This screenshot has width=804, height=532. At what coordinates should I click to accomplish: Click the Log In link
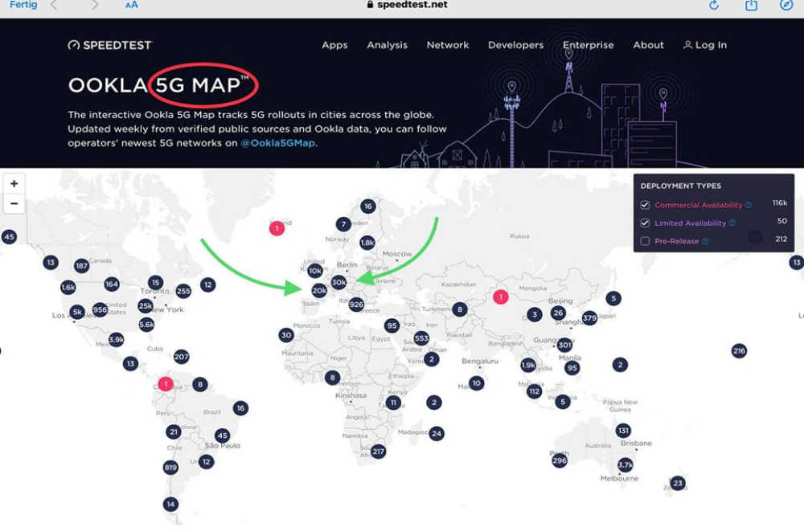(x=705, y=45)
